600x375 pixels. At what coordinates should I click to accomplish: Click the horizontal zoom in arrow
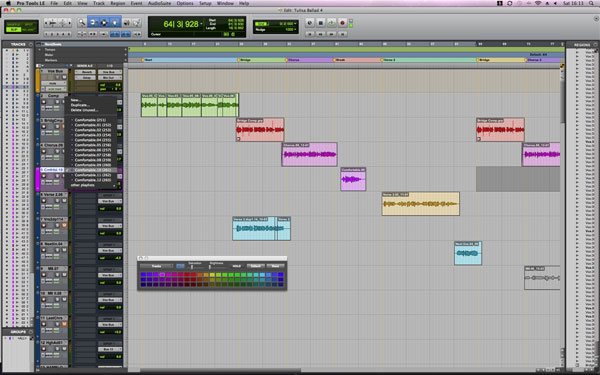point(69,23)
